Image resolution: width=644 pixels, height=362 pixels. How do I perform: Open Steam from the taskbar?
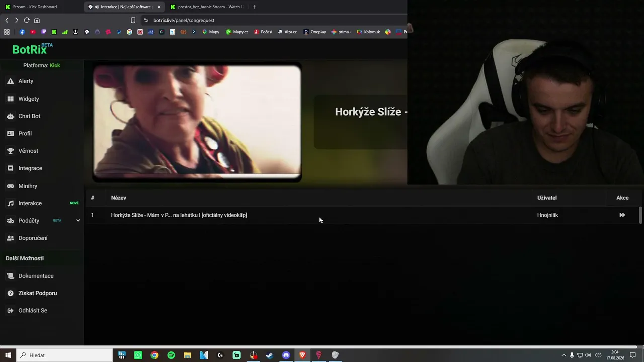coord(270,355)
